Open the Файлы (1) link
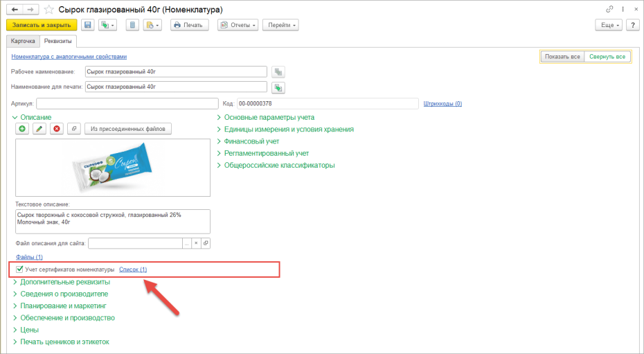Screen dimensions: 644x354 click(29, 257)
